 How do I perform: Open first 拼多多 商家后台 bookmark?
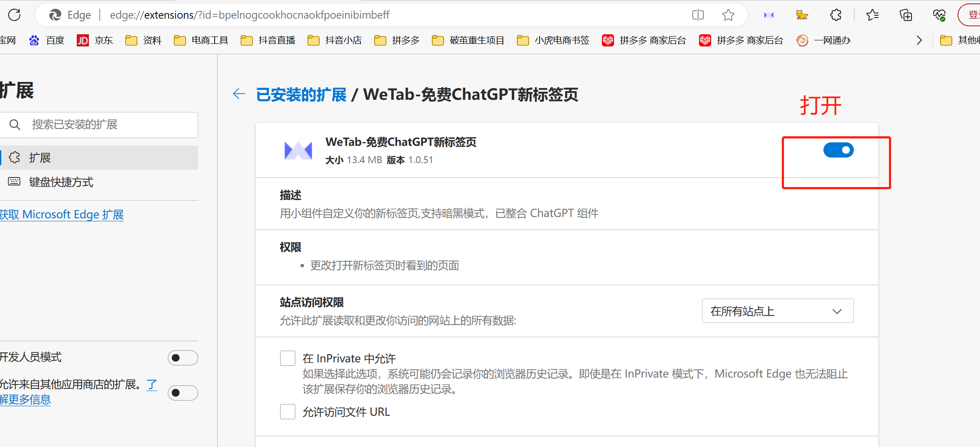[644, 40]
